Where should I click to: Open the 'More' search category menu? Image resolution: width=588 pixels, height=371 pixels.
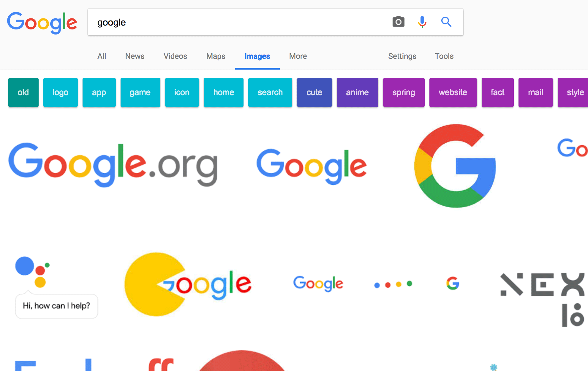click(x=297, y=56)
